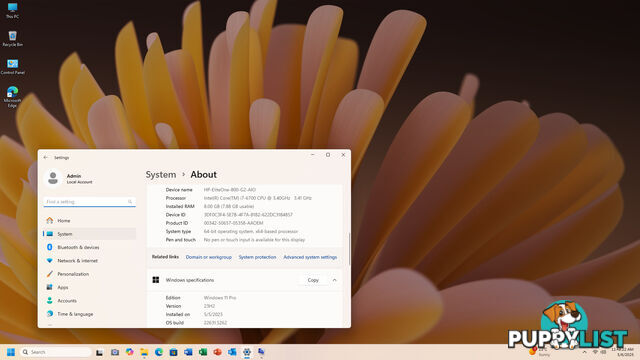Screen dimensions: 640x360
Task: Open Copilot from the taskbar
Action: click(x=129, y=352)
